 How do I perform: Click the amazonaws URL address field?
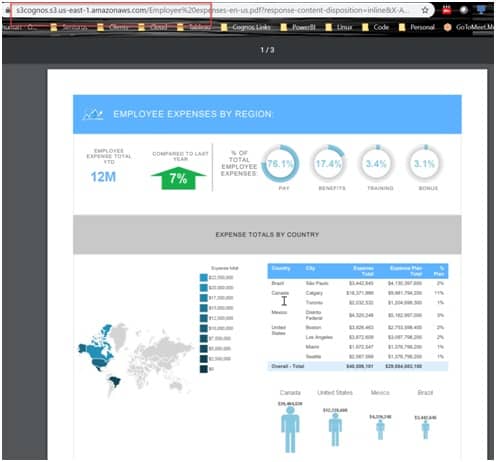click(213, 10)
